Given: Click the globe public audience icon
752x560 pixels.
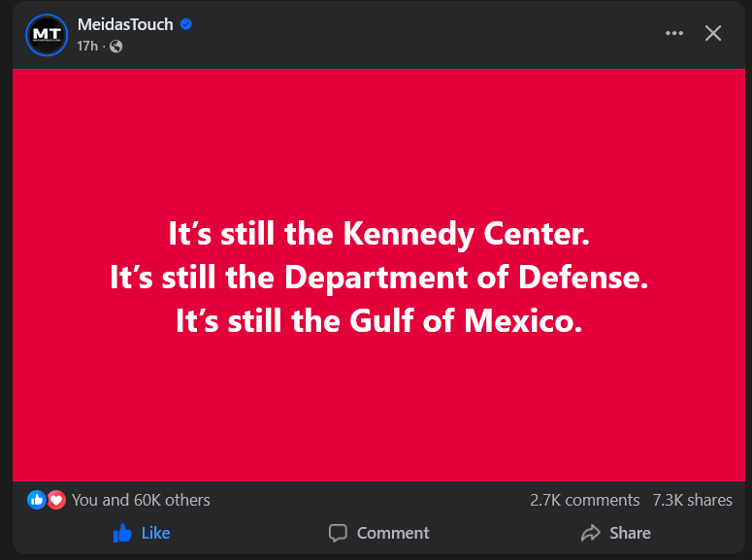Looking at the screenshot, I should [116, 46].
